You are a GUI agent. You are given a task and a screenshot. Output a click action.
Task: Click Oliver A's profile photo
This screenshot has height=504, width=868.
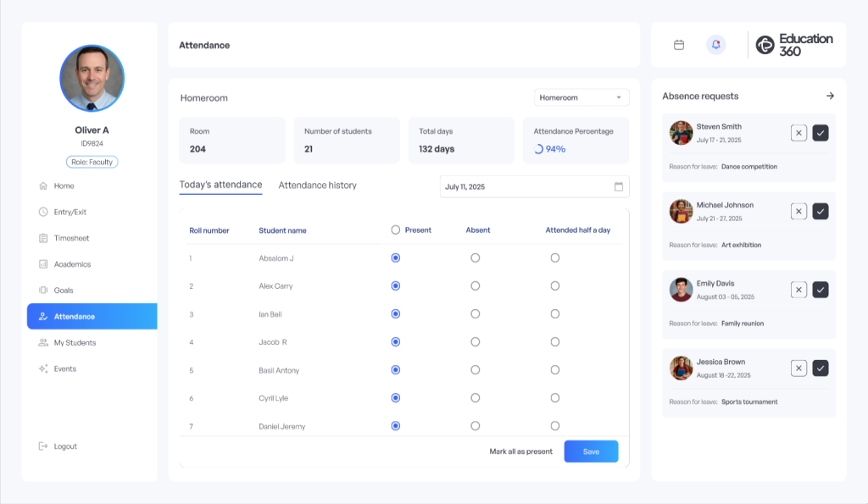(x=92, y=78)
